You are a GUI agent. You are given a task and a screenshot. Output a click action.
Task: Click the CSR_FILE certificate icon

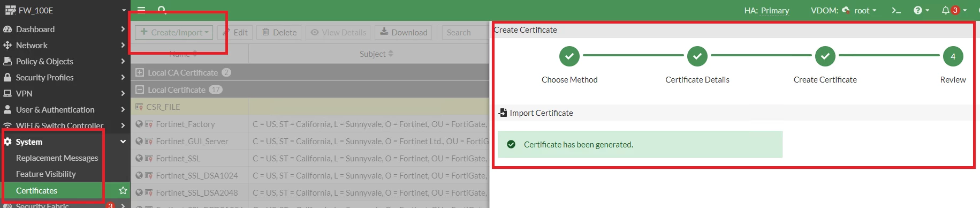[x=139, y=107]
